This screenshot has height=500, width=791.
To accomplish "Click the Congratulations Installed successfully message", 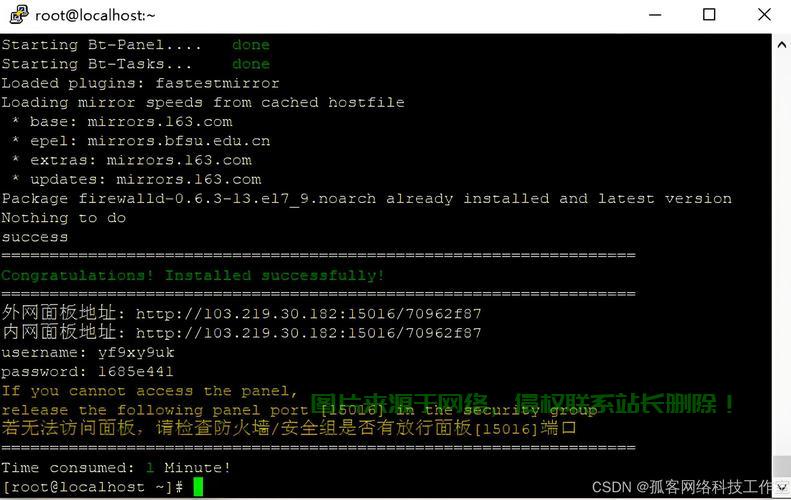I will [x=193, y=275].
